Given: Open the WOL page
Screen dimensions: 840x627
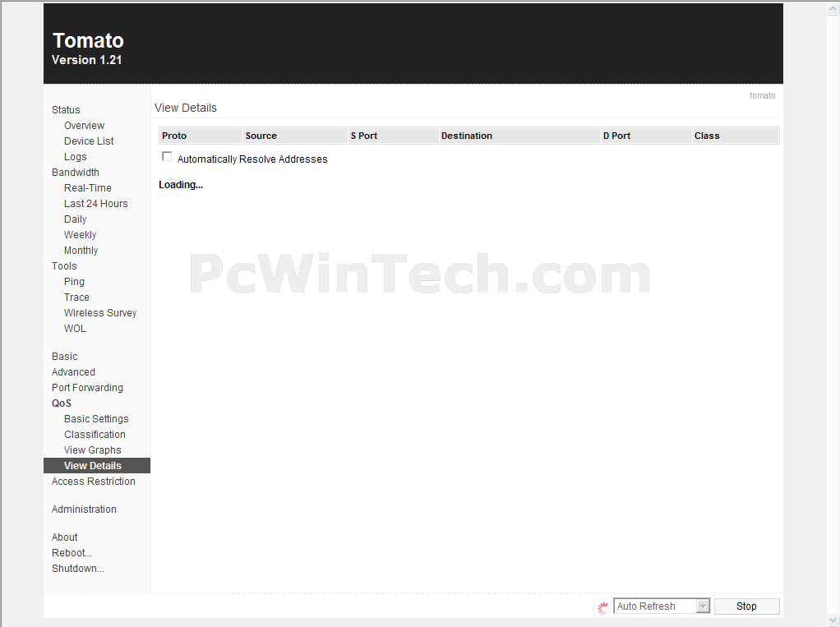Looking at the screenshot, I should point(75,328).
